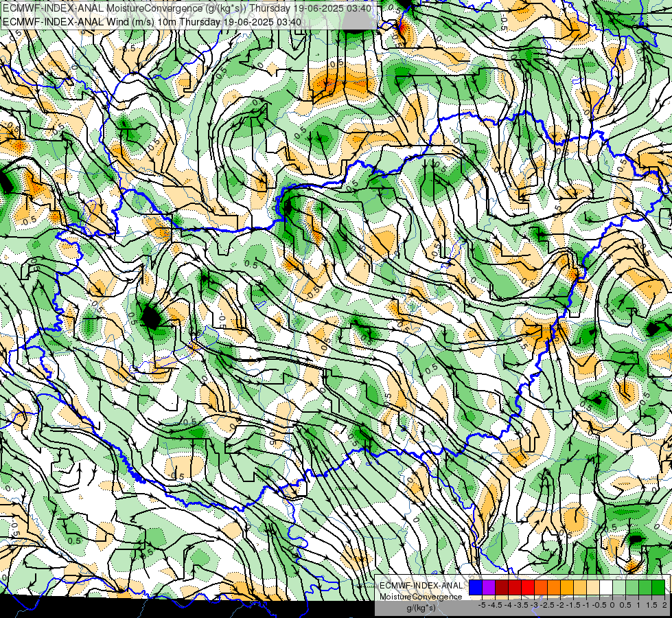This screenshot has height=618, width=672.
Task: Click the g/(kg*s) unit label in legend
Action: click(421, 608)
